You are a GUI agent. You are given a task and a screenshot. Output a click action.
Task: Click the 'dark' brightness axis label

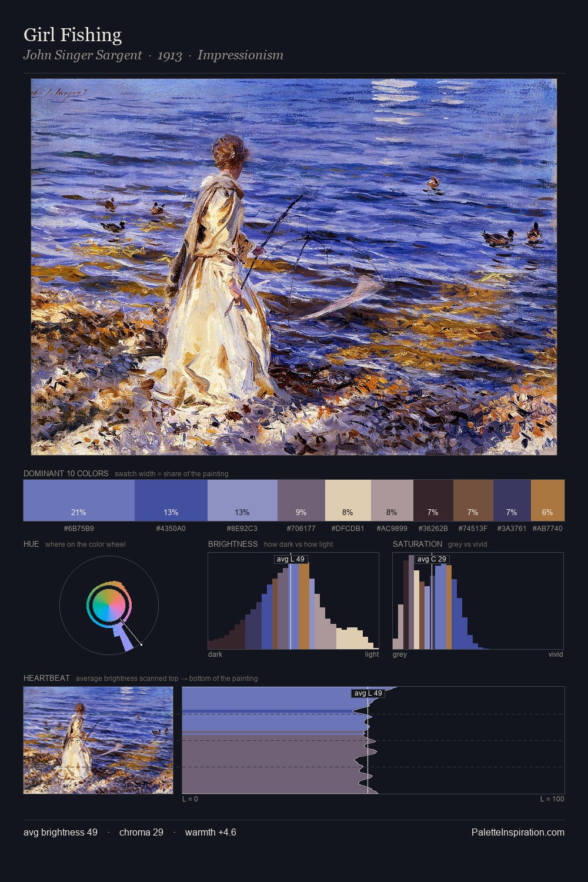215,654
